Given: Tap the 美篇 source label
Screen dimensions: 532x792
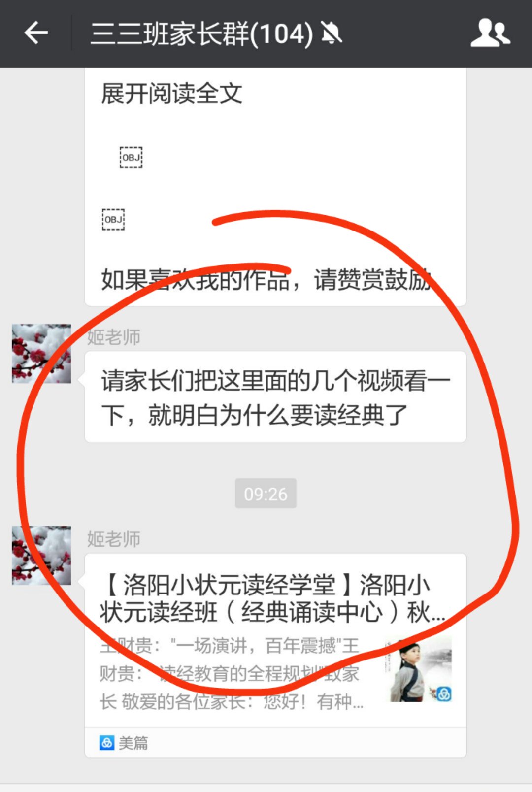Looking at the screenshot, I should coord(133,743).
